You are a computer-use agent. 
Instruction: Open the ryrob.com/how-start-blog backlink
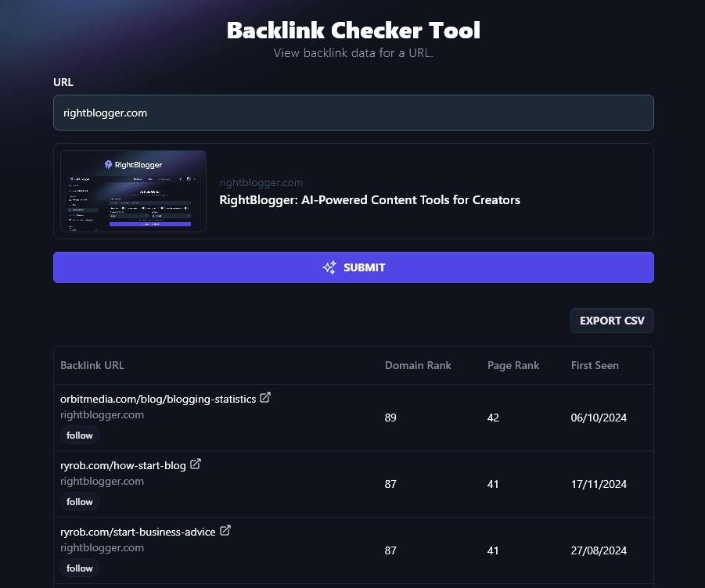(121, 465)
